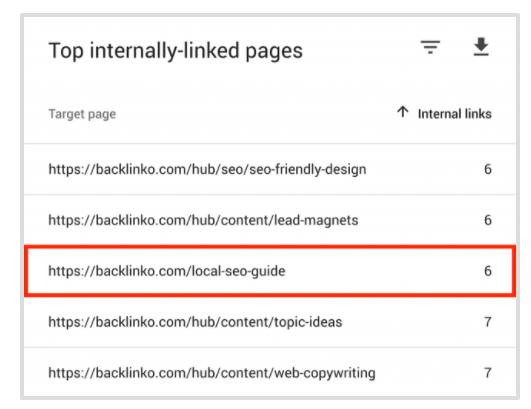Viewport: 531px width, 409px height.
Task: Open the lead-magnets page row
Action: point(270,220)
